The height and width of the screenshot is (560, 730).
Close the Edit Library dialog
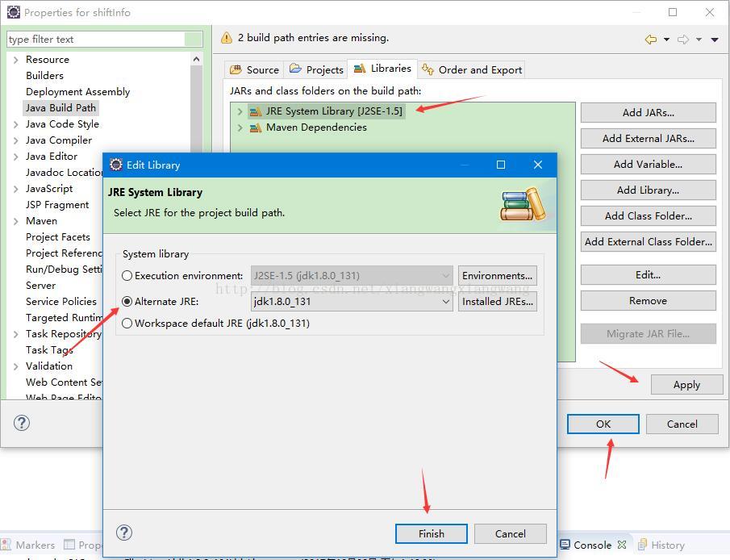538,165
